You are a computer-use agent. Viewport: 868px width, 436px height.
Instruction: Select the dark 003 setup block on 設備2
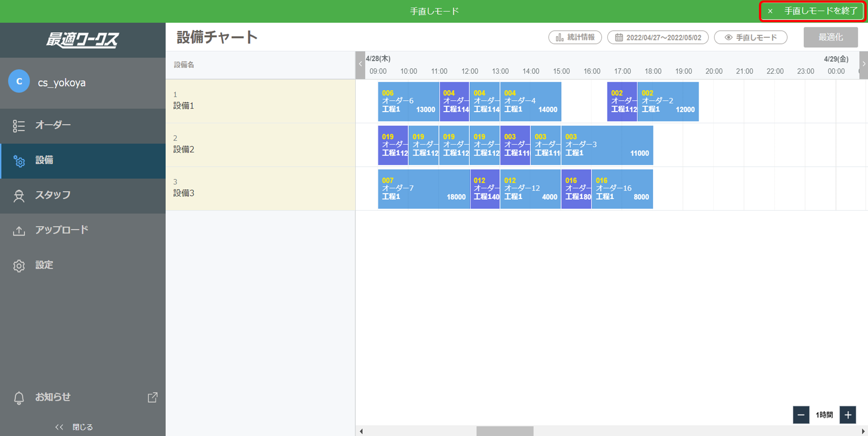coord(515,145)
